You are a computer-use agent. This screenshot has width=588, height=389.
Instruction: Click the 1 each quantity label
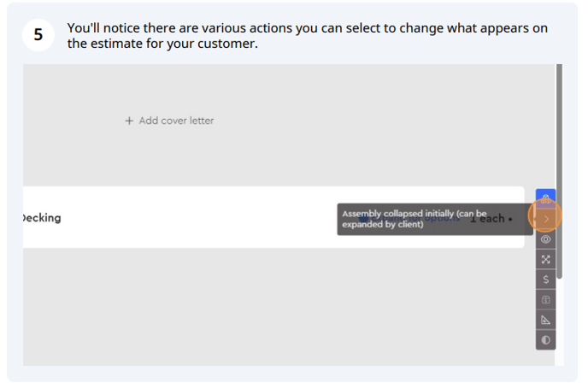487,219
